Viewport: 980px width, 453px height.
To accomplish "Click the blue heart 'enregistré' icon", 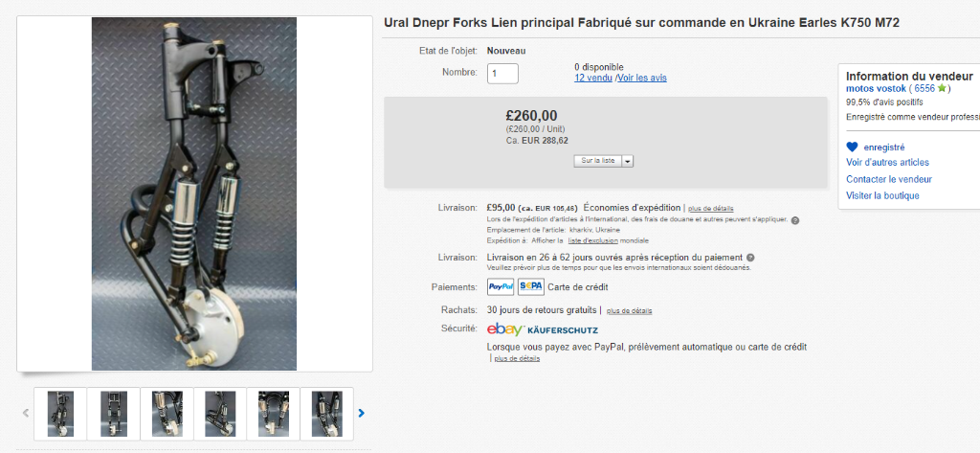I will click(852, 147).
